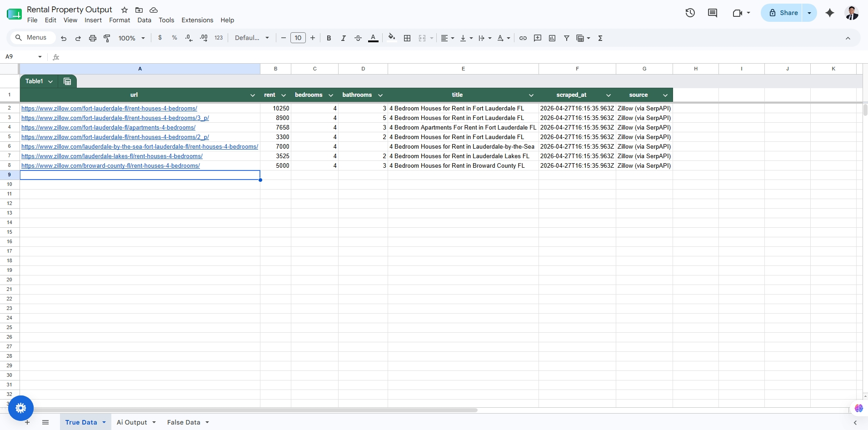Create a filter with funnel icon
Image resolution: width=868 pixels, height=430 pixels.
click(567, 38)
